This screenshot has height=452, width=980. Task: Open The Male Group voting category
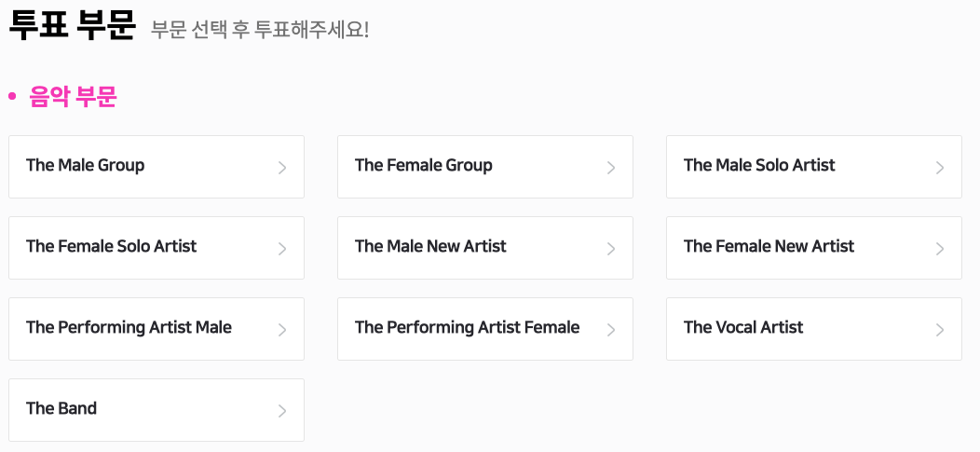pos(86,166)
